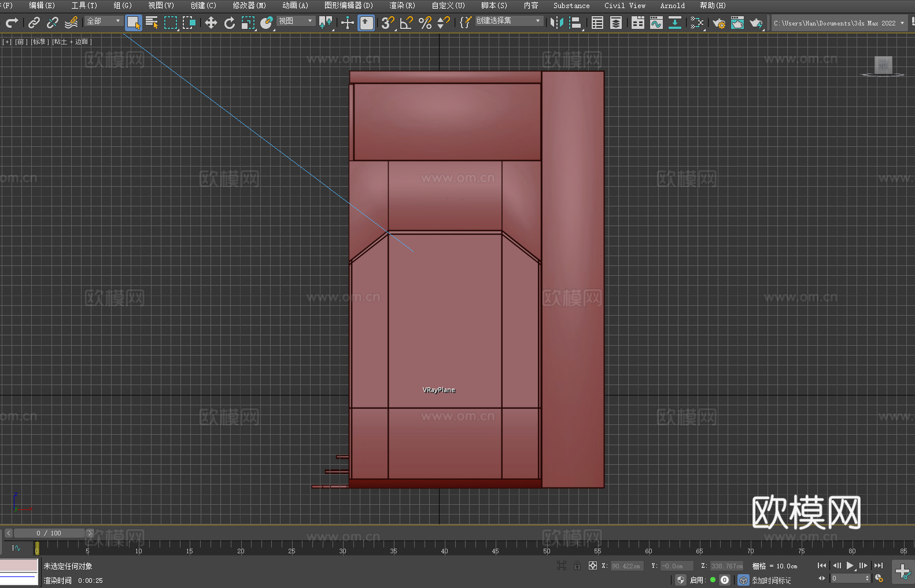
Task: Click the [前] viewport view label
Action: (21, 42)
